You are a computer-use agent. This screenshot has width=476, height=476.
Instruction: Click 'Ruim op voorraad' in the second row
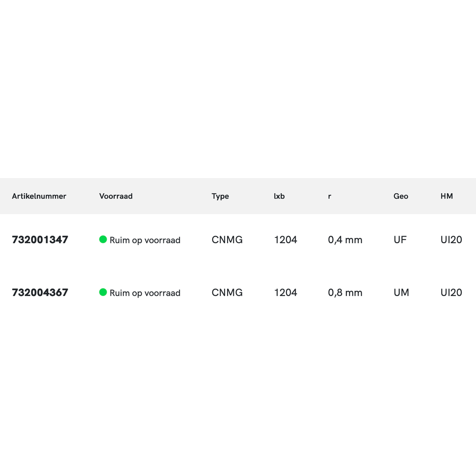point(145,293)
